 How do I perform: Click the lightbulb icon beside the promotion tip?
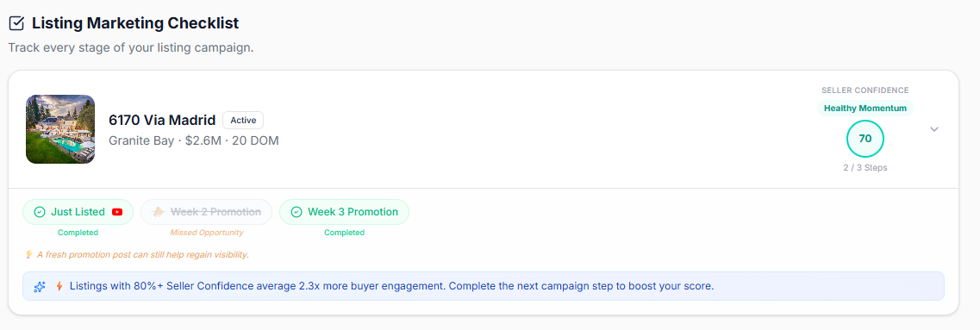tap(28, 254)
